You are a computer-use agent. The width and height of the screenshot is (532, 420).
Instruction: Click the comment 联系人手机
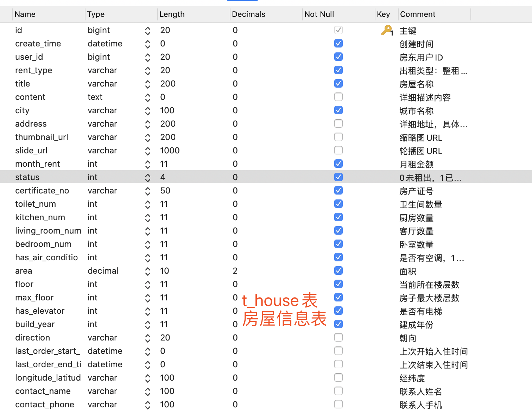pyautogui.click(x=421, y=405)
